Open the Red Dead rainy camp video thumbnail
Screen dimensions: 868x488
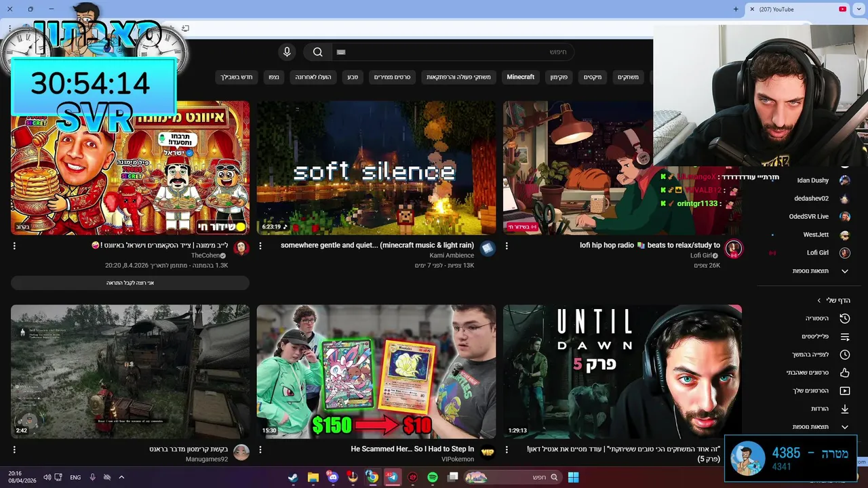pyautogui.click(x=130, y=371)
